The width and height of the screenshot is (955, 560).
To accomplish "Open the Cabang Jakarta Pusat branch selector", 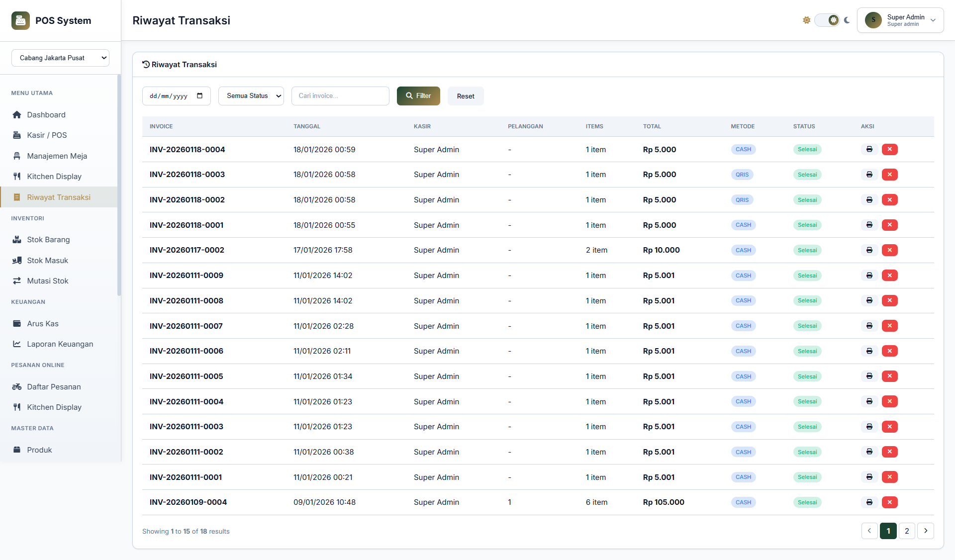I will coord(60,58).
